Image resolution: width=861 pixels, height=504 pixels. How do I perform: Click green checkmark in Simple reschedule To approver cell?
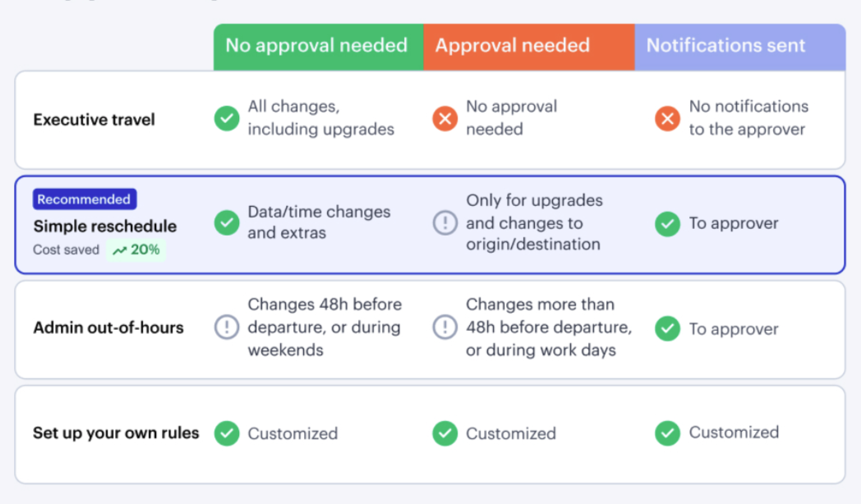[x=668, y=224]
